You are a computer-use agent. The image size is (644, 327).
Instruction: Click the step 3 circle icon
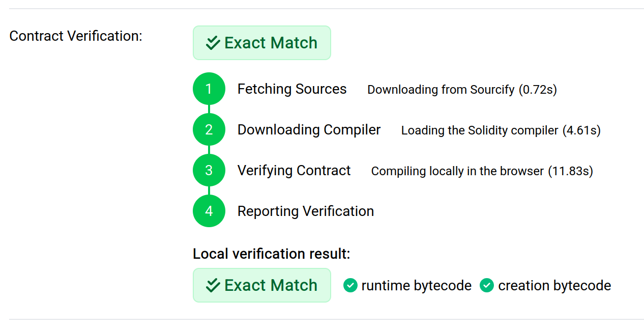pos(209,171)
